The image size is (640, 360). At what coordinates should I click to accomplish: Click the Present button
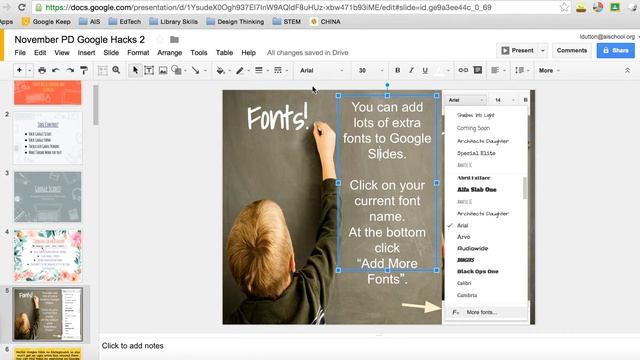(518, 50)
